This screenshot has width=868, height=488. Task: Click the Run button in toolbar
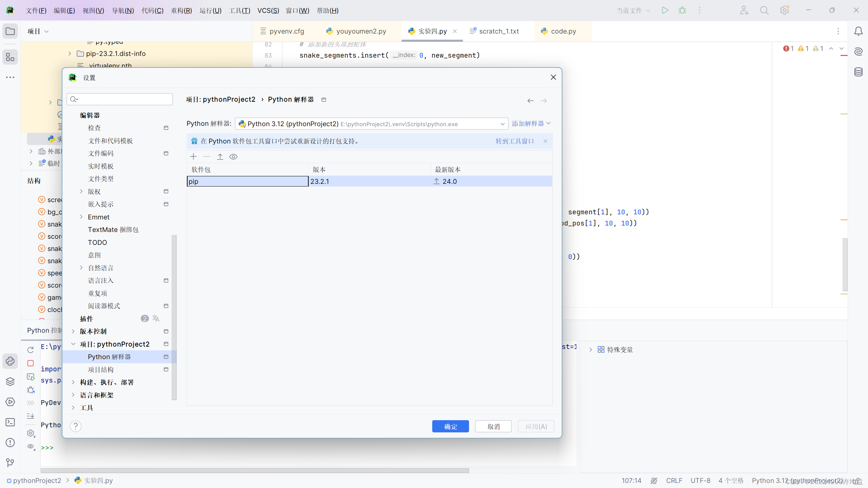coord(665,10)
